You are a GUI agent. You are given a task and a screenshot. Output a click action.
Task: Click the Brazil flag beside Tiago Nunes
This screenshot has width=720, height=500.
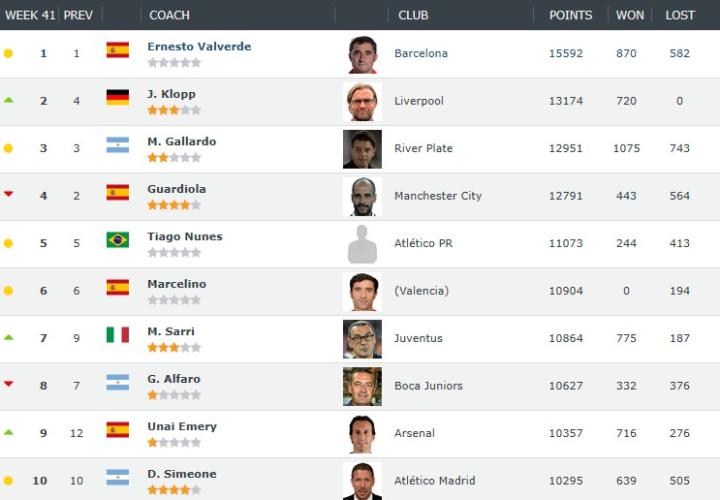(x=118, y=240)
